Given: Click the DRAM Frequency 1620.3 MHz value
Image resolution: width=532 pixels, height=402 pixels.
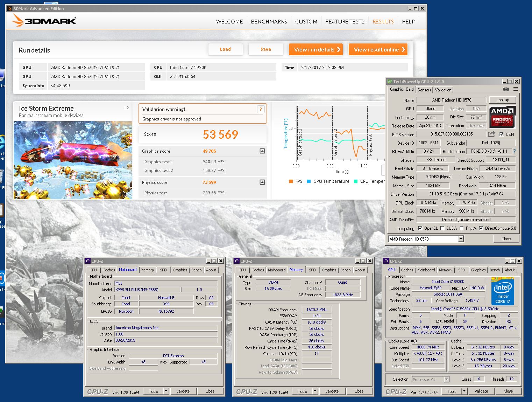Looking at the screenshot, I should tap(317, 310).
